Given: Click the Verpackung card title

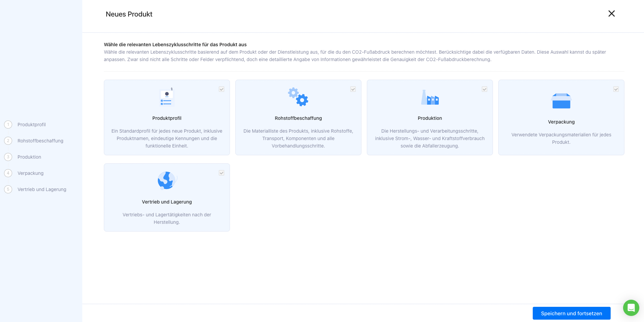Looking at the screenshot, I should point(561,122).
